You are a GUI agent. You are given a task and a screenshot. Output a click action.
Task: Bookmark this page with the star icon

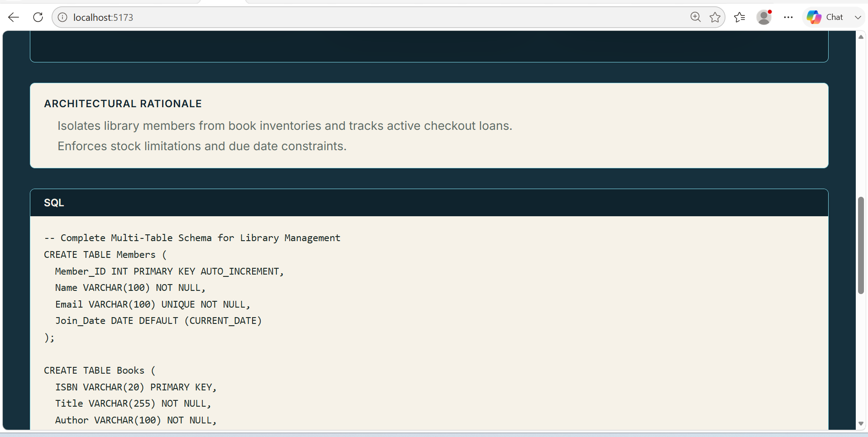[x=715, y=17]
